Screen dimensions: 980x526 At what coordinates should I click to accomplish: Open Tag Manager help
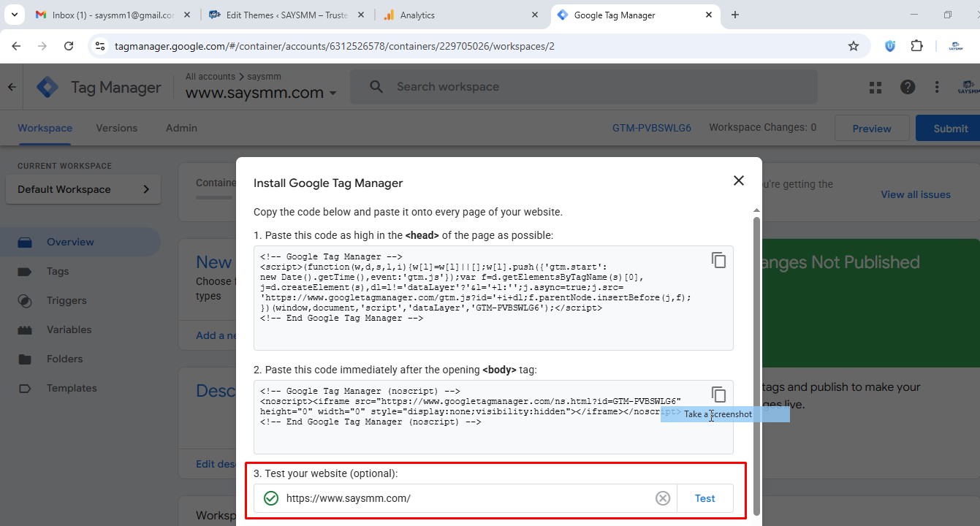(907, 86)
